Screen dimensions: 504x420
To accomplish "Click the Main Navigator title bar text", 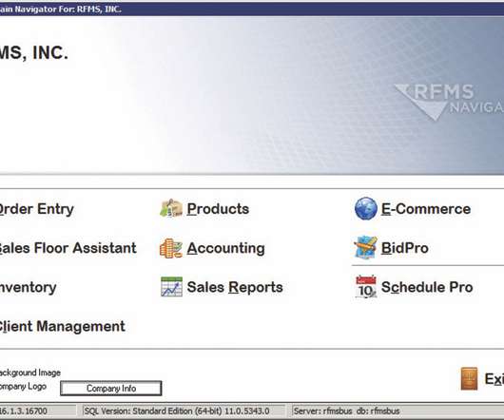I will click(61, 9).
